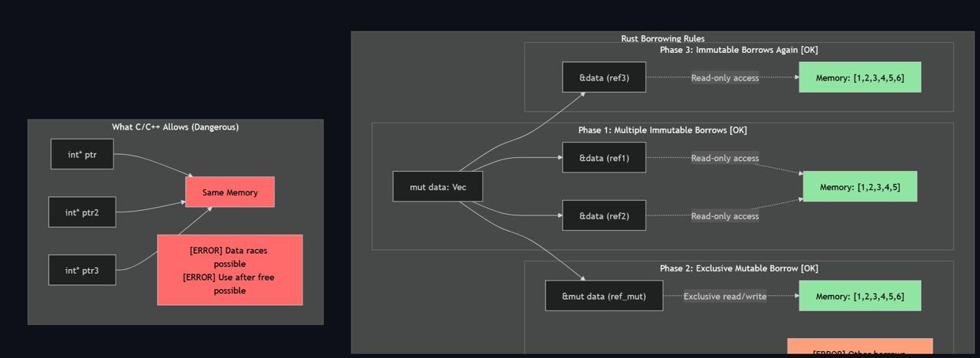Screen dimensions: 980x358
Task: Click the 'Exclusive read/write' edge label
Action: pyautogui.click(x=725, y=296)
